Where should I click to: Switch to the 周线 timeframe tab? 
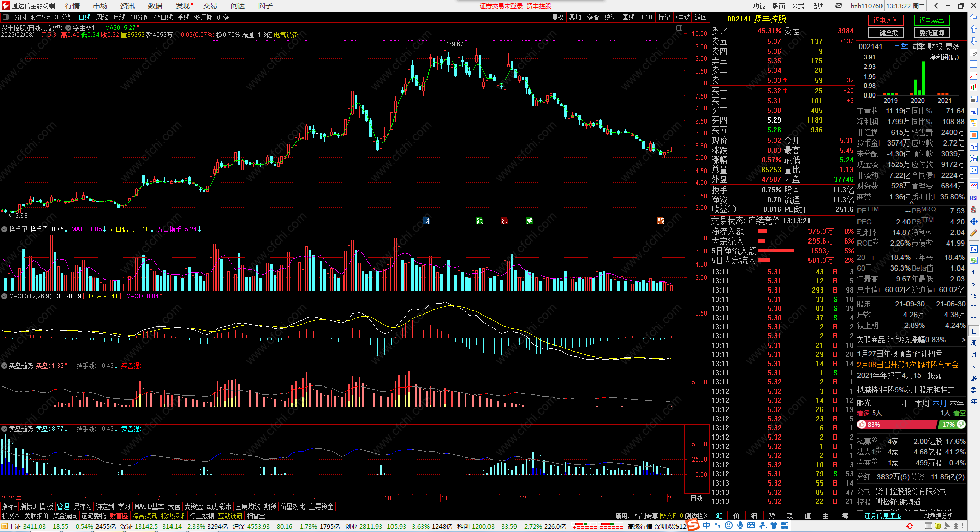[x=102, y=17]
